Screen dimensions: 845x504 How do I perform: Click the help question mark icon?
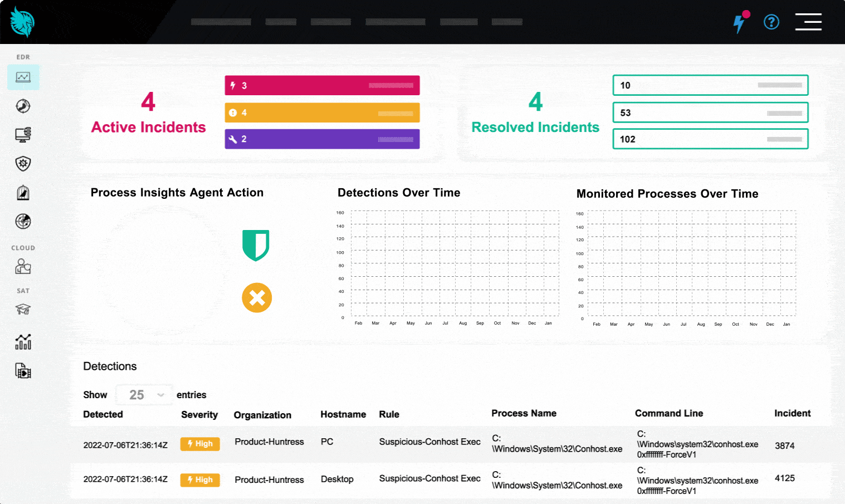(x=771, y=22)
